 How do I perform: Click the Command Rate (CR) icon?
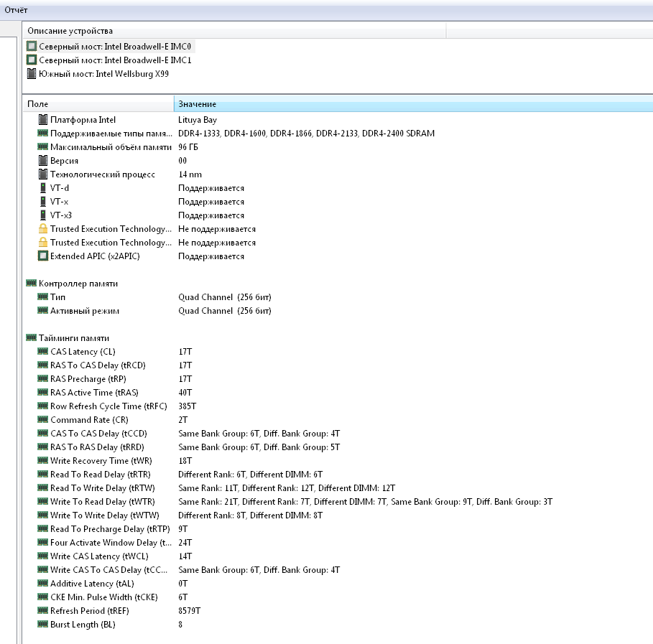coord(43,419)
